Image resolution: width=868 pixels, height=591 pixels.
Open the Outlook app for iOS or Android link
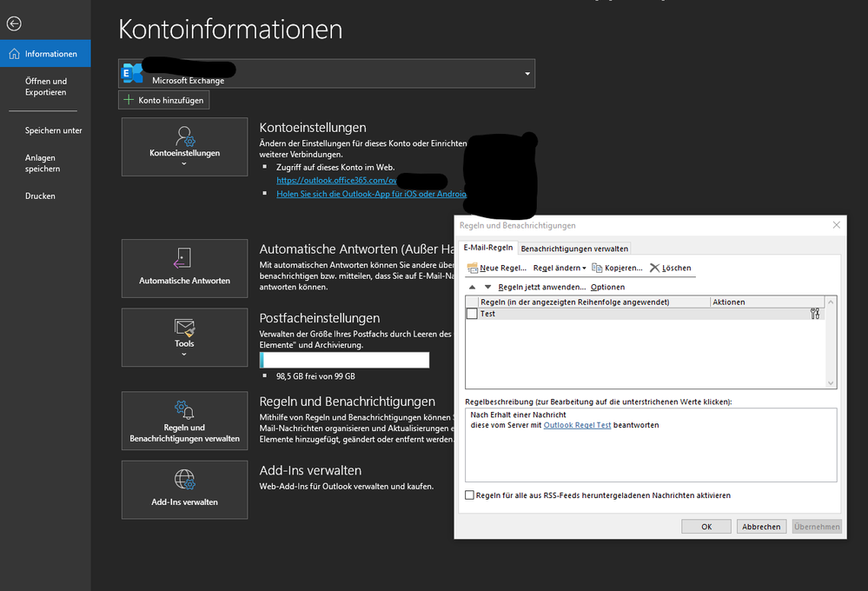tap(372, 194)
